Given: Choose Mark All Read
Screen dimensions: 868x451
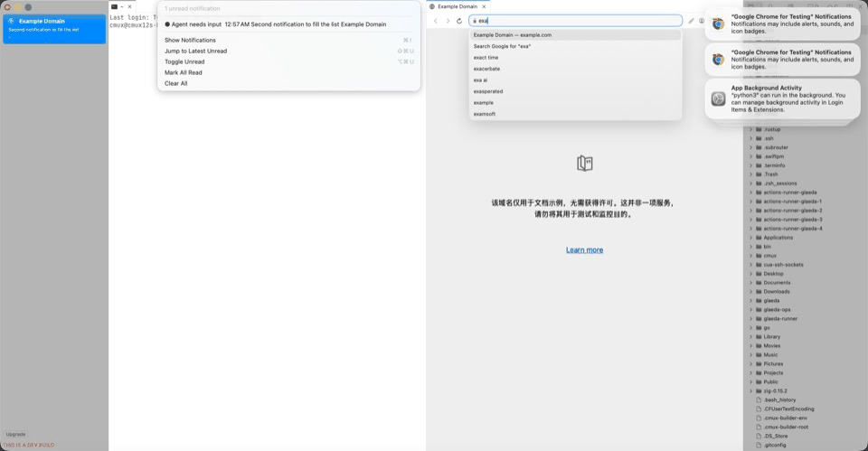Looking at the screenshot, I should tap(288, 72).
